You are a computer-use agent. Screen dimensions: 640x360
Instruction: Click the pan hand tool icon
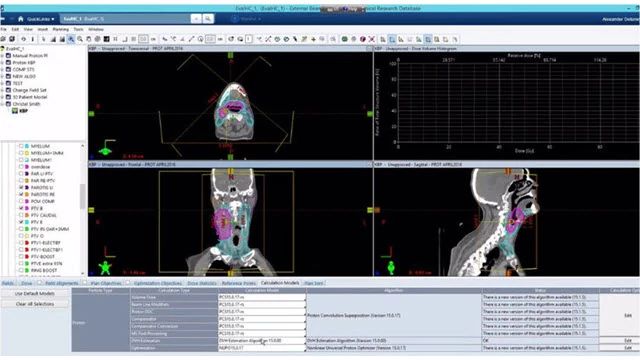[89, 39]
